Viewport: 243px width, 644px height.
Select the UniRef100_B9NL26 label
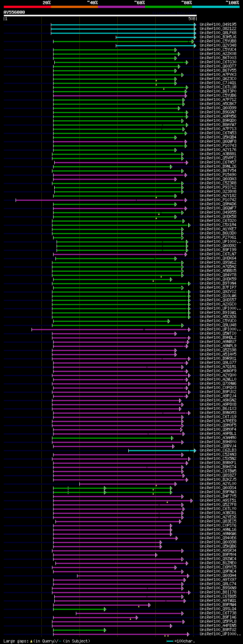point(218,167)
